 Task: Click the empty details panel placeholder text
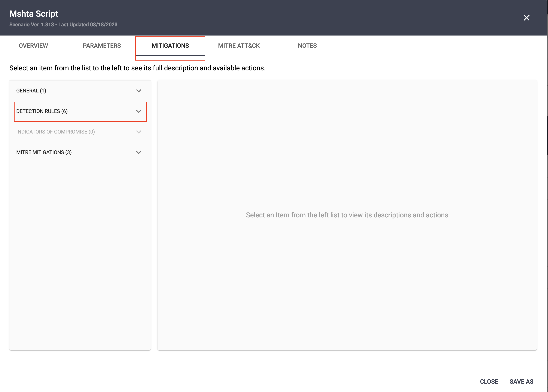pos(347,215)
